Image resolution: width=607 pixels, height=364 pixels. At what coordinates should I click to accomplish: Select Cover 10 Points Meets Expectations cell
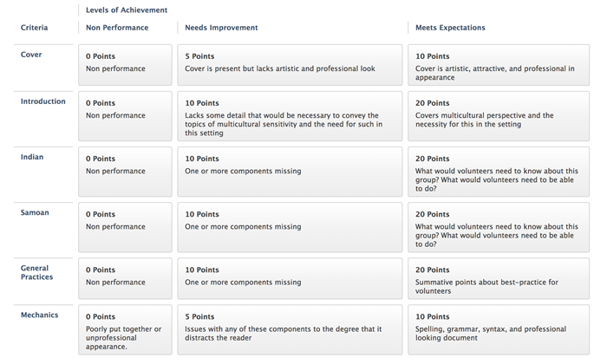pyautogui.click(x=504, y=66)
